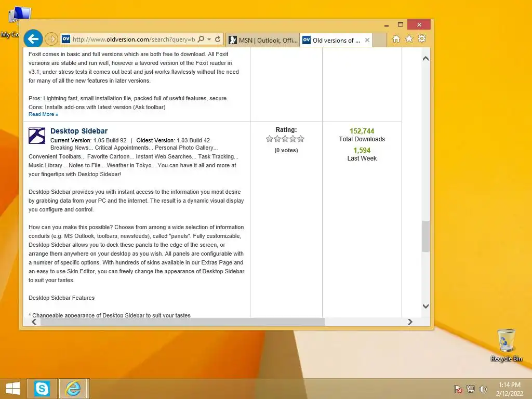Rate Desktop Sidebar four stars

point(293,139)
